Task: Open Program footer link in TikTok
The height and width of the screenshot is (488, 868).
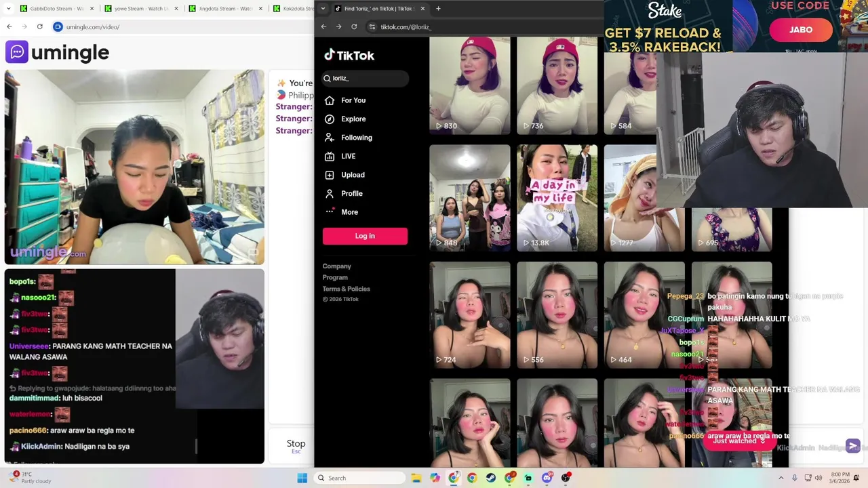Action: (335, 277)
